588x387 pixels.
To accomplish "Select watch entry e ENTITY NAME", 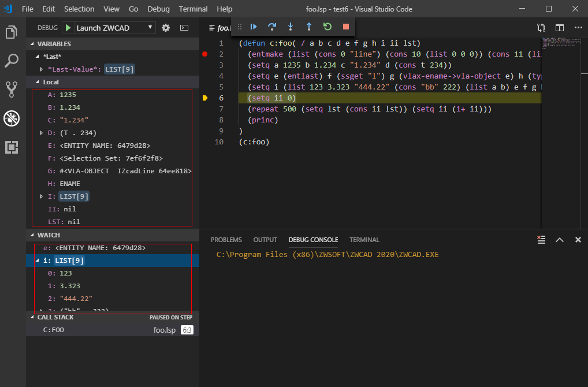I will (x=113, y=248).
